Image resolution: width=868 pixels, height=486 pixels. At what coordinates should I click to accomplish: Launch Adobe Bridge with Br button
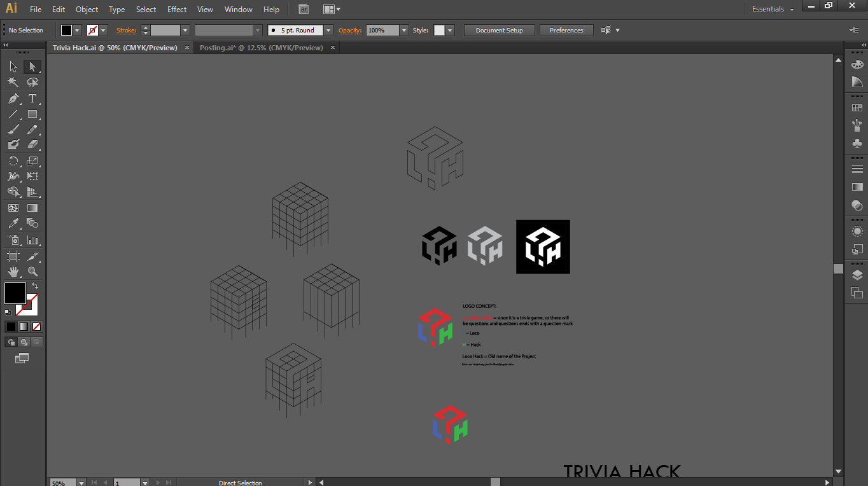click(x=304, y=10)
